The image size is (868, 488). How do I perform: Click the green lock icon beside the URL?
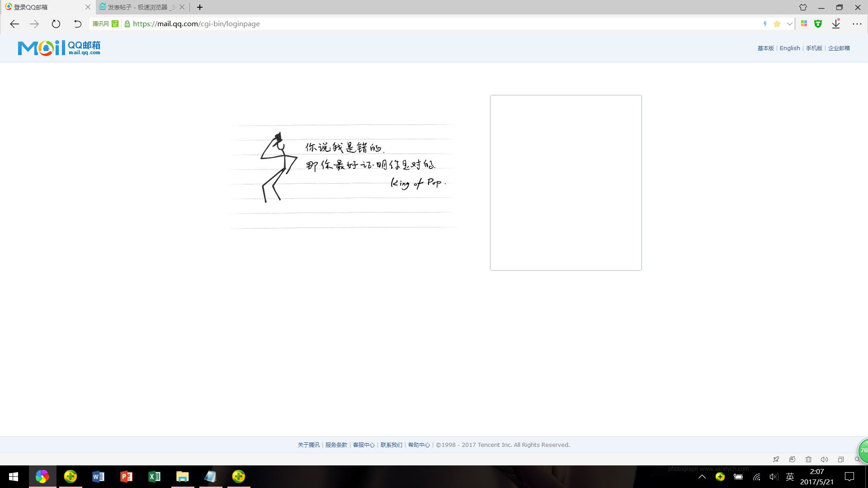coord(127,24)
